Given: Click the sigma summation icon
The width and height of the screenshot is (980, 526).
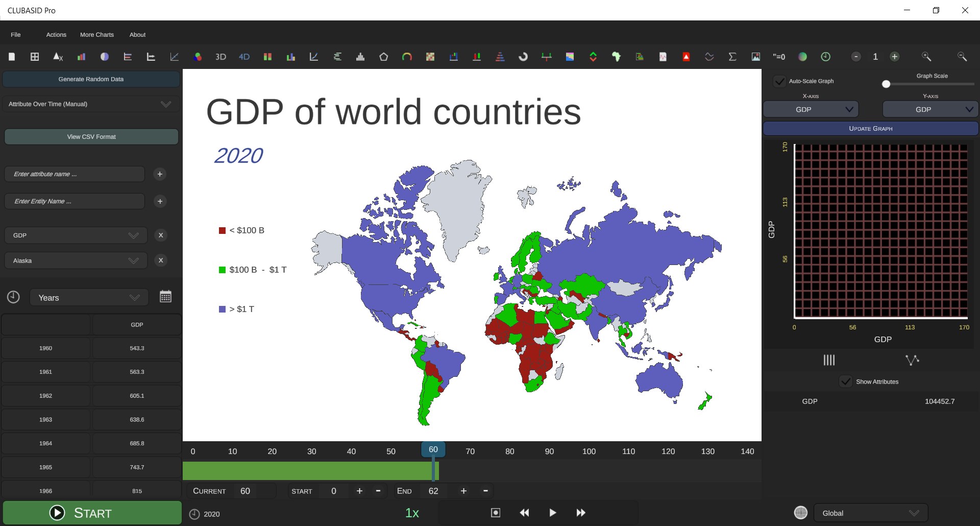Looking at the screenshot, I should click(x=732, y=57).
